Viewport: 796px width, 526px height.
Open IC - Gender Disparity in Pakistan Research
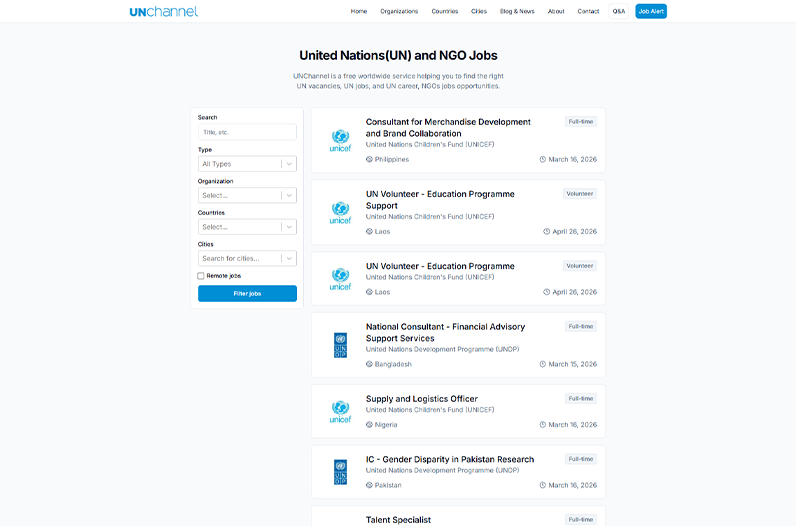(450, 459)
